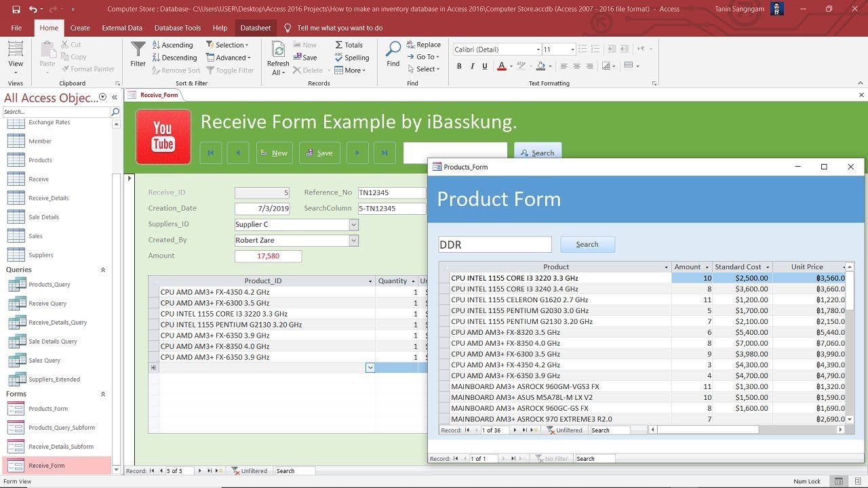Switch to External Data ribbon tab
This screenshot has width=868, height=488.
[122, 28]
